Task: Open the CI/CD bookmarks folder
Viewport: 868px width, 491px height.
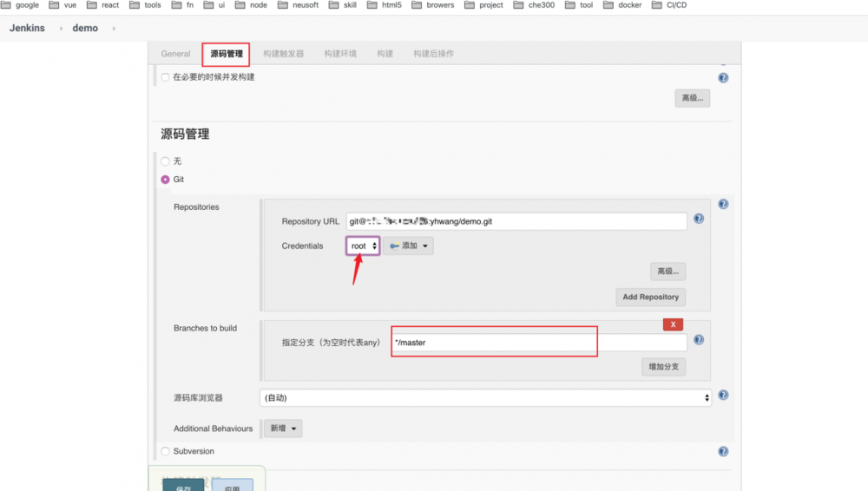Action: tap(669, 5)
